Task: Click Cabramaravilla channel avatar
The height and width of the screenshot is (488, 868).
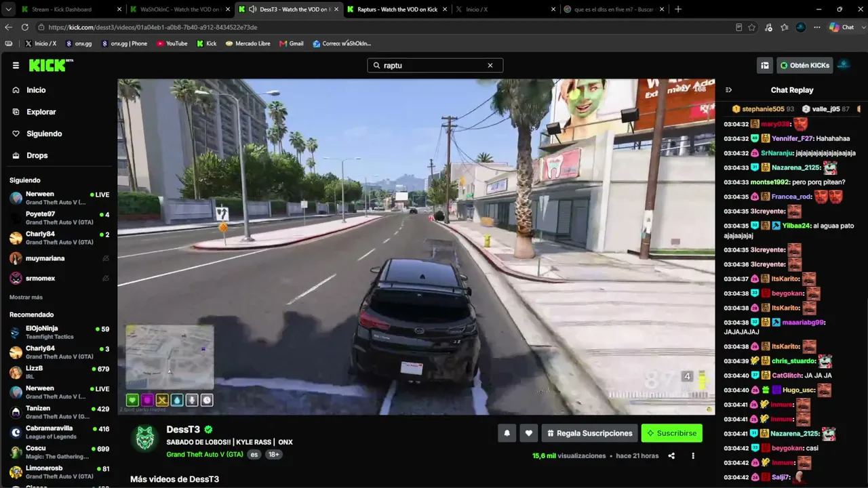Action: (16, 432)
